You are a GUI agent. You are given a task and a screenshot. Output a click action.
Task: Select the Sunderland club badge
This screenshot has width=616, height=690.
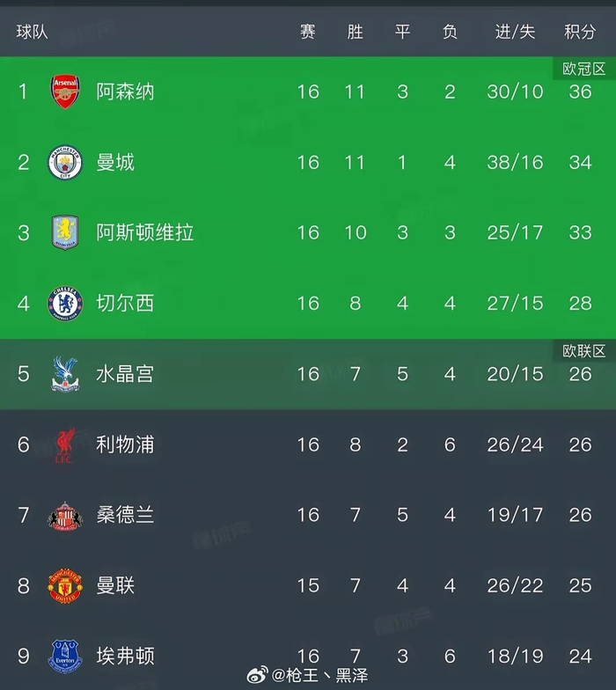[66, 515]
